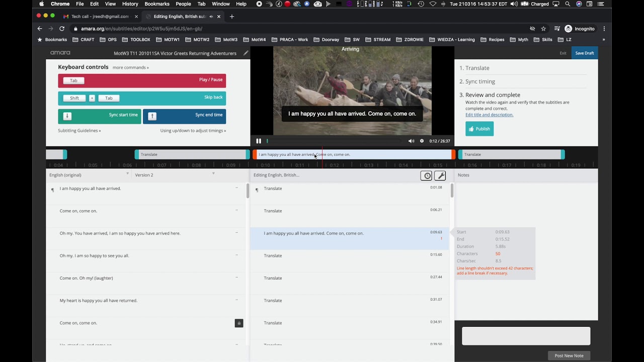Screen dimensions: 644x362
Task: Click the Amara logo
Action: coord(60,53)
